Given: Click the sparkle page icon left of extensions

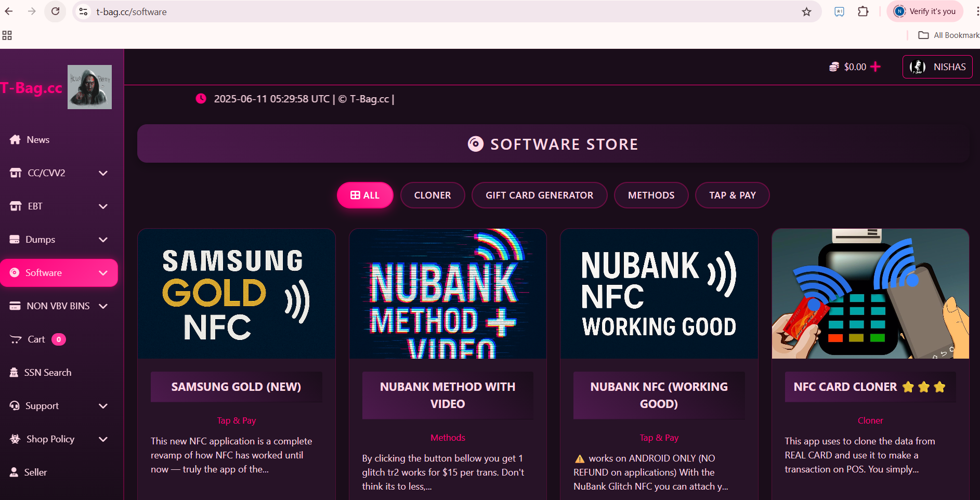Looking at the screenshot, I should click(x=839, y=11).
